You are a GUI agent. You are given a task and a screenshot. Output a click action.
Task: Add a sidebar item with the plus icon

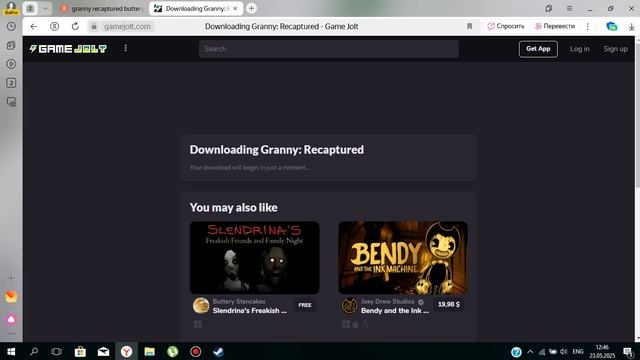(x=11, y=278)
